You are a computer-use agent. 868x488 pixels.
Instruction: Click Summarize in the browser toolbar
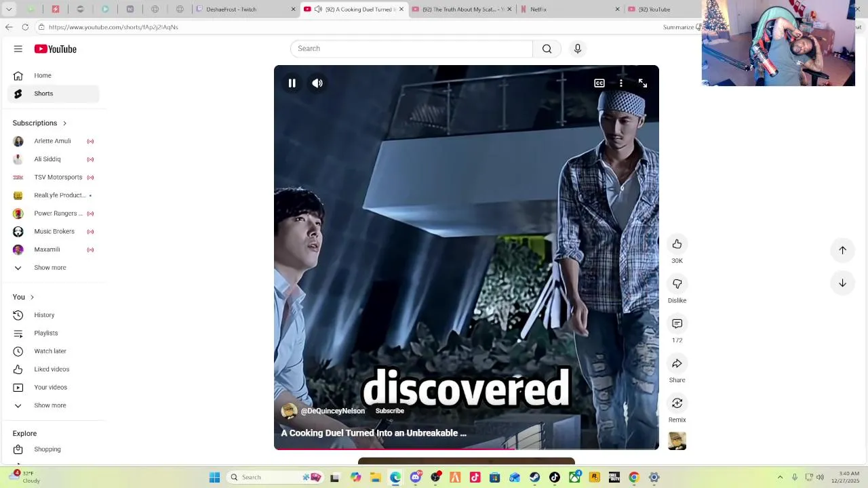point(679,27)
